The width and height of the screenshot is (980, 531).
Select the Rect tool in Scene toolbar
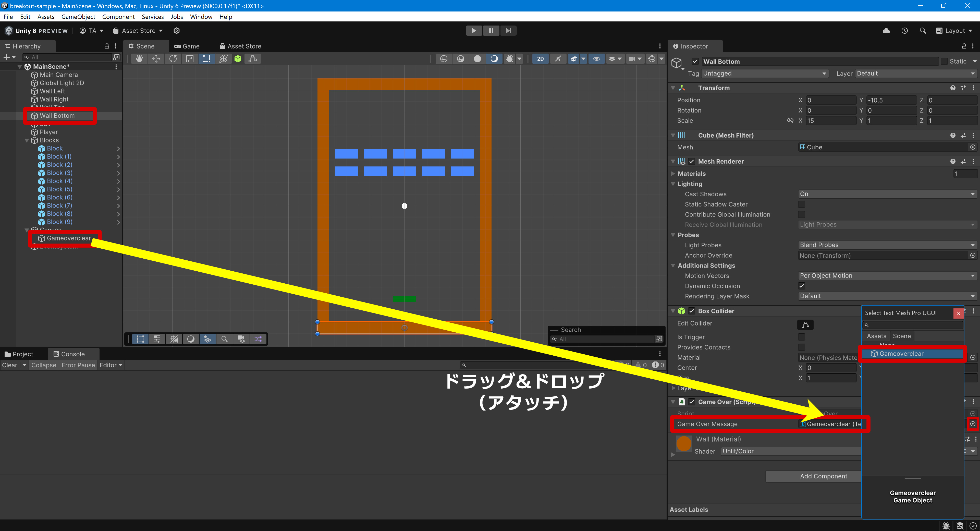pos(206,59)
